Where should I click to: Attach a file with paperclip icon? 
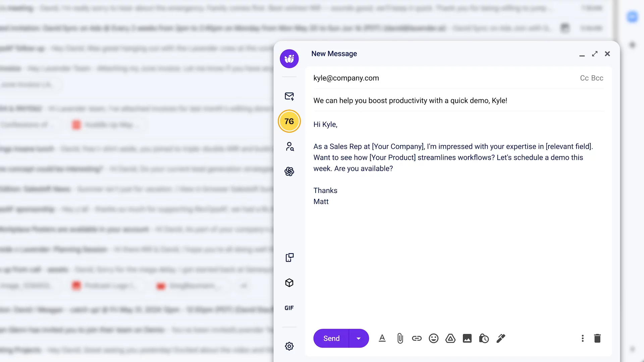point(400,339)
